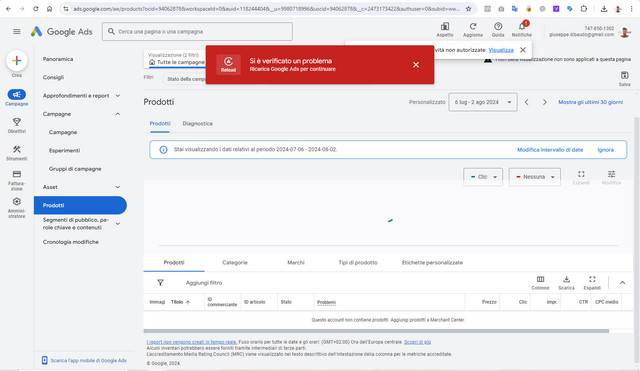Click the Google Ads logo
This screenshot has width=640, height=371.
(x=62, y=31)
